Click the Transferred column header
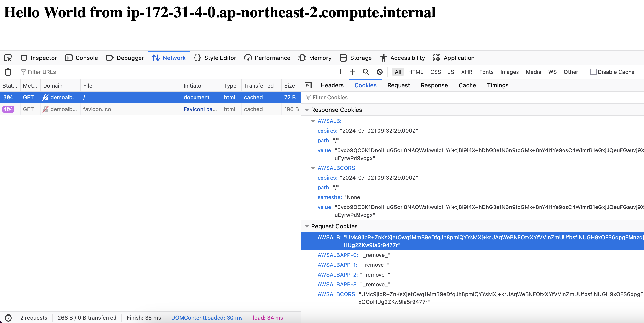Screen dimensions: 644x323 258,86
